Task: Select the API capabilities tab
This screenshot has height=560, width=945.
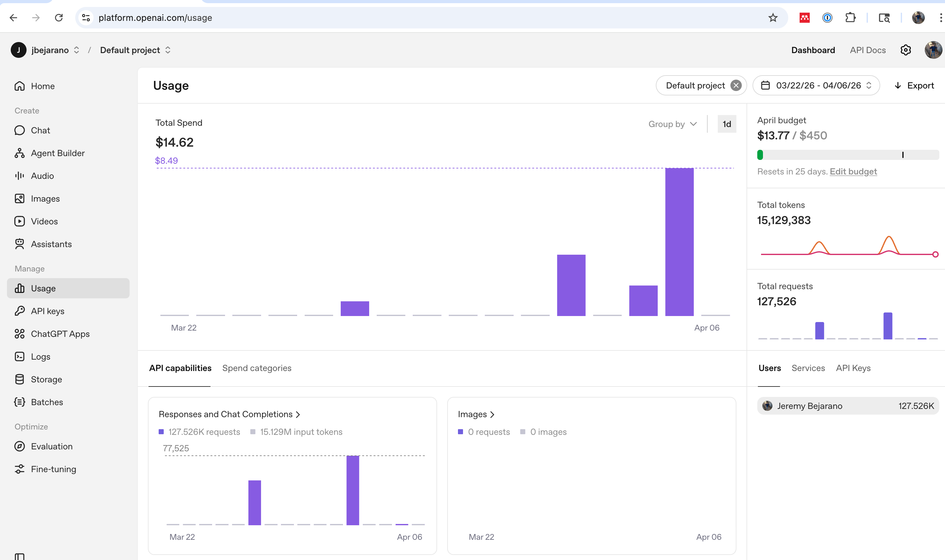Action: point(180,368)
